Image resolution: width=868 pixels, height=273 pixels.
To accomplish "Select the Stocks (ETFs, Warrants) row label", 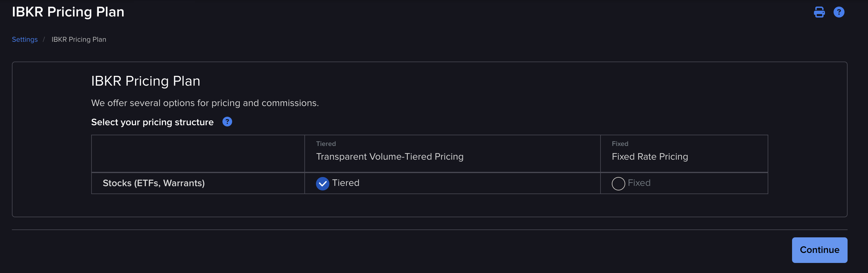I will pos(154,183).
